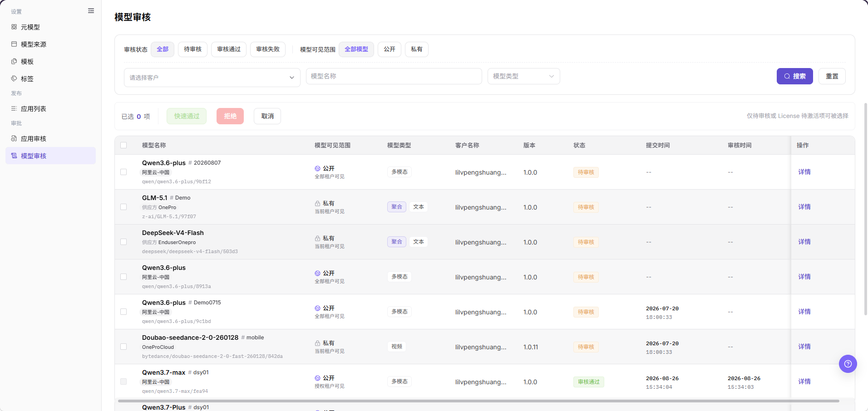
Task: Open 详情 for Qwen3.6-plus Demo0715
Action: pos(804,312)
